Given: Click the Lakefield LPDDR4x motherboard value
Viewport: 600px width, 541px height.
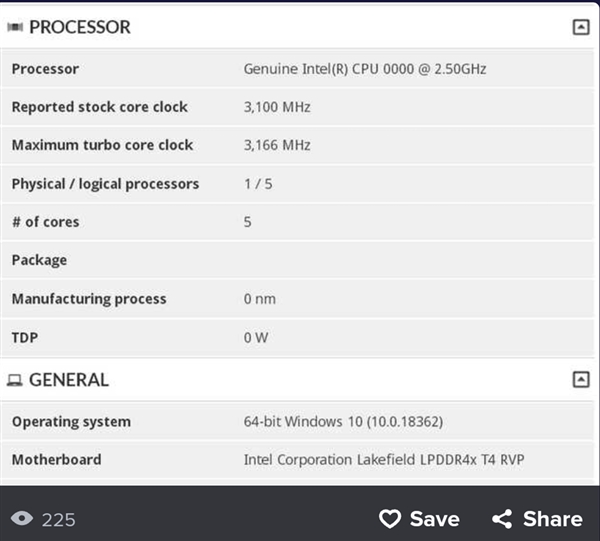Looking at the screenshot, I should [384, 460].
